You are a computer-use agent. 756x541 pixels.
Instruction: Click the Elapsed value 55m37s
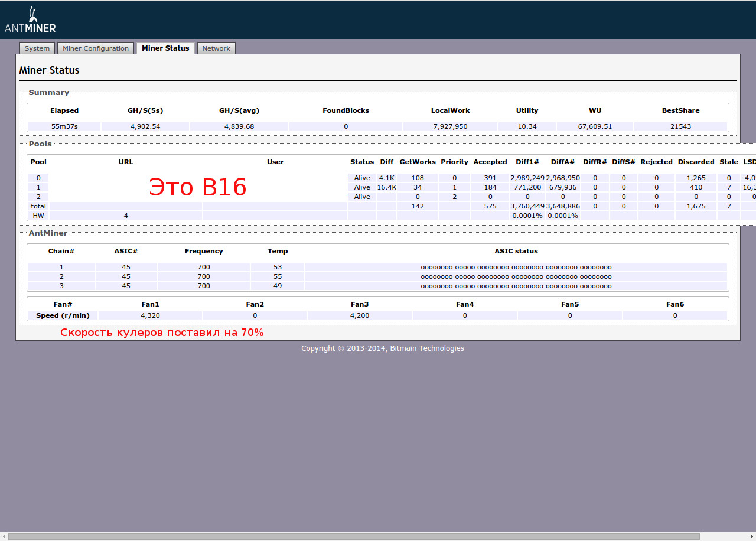tap(64, 126)
